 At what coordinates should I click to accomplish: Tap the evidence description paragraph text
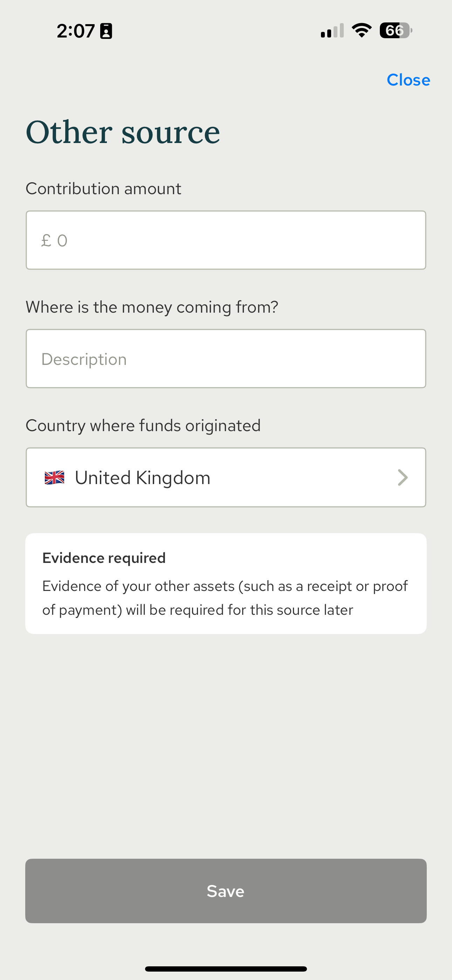225,598
